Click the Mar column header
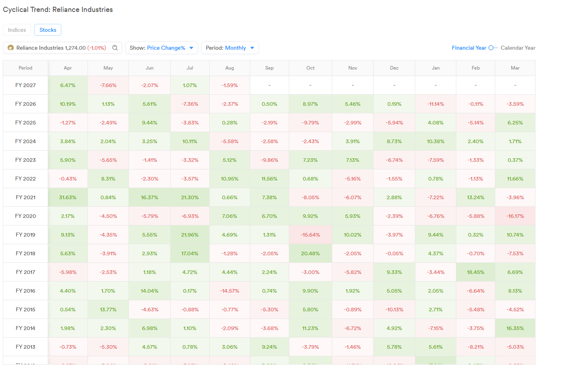The image size is (588, 367). click(515, 68)
